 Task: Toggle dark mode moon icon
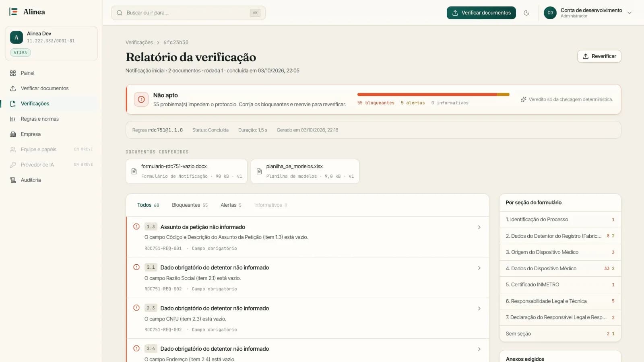click(x=526, y=13)
